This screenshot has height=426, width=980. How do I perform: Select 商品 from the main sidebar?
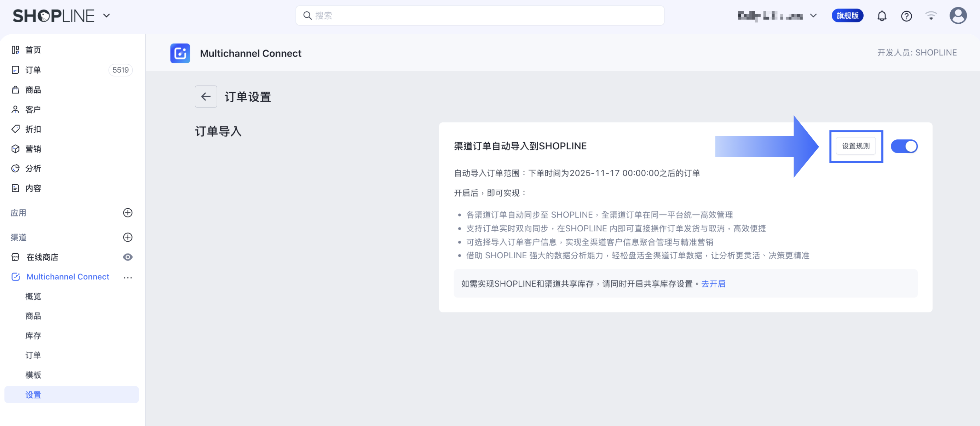coord(33,90)
